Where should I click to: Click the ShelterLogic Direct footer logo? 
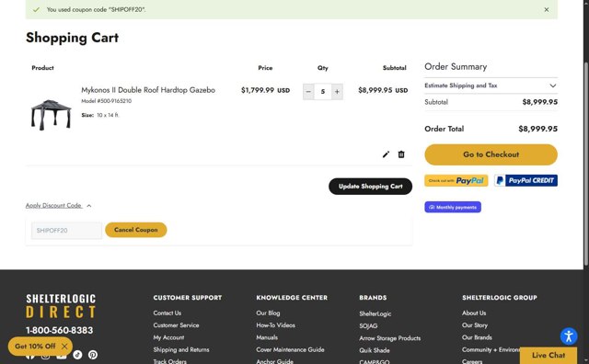pyautogui.click(x=61, y=306)
